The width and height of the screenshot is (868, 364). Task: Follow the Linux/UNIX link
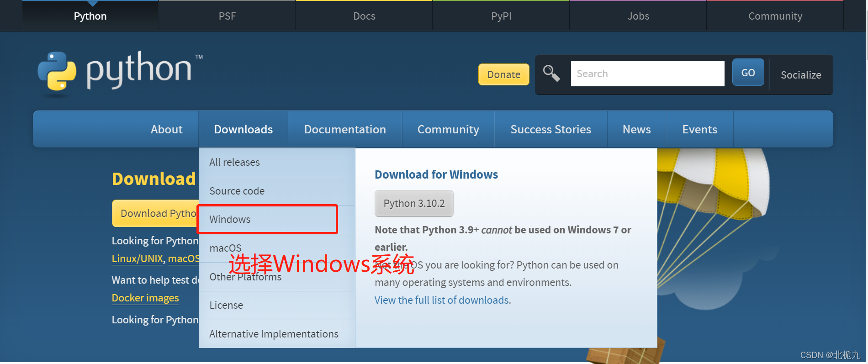coord(137,258)
